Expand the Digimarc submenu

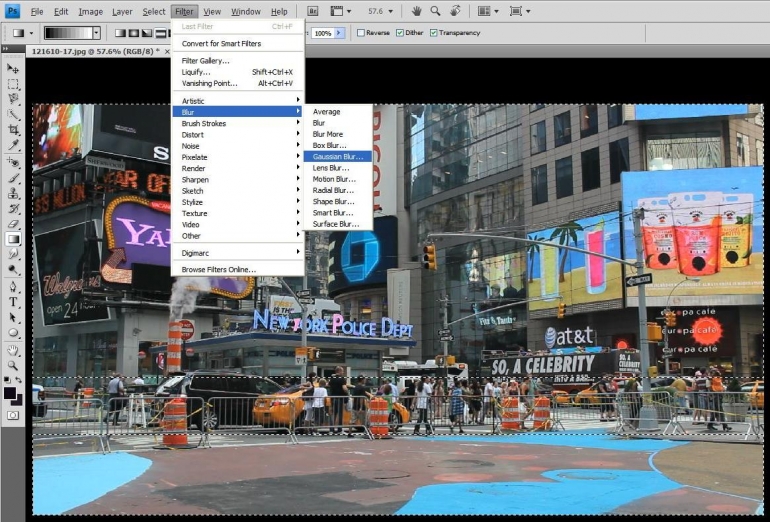[x=238, y=253]
